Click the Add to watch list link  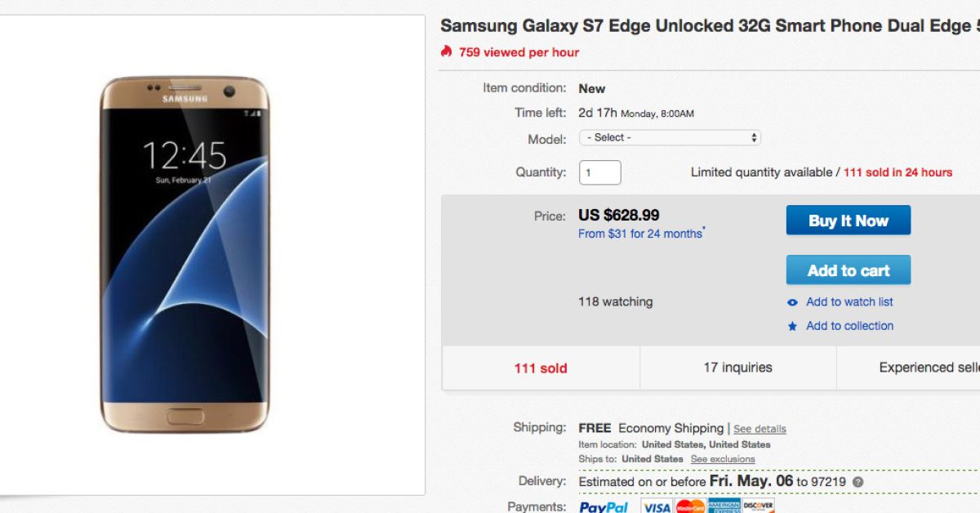coord(849,302)
